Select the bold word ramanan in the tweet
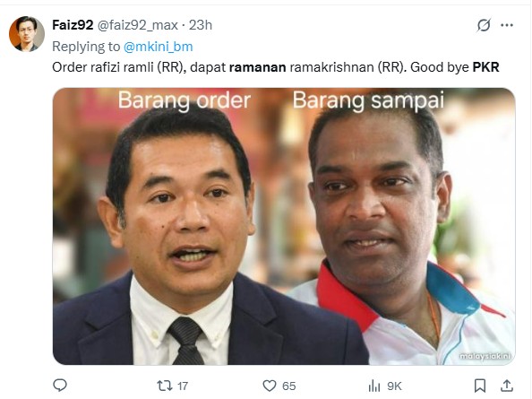This screenshot has height=399, width=532. point(258,67)
